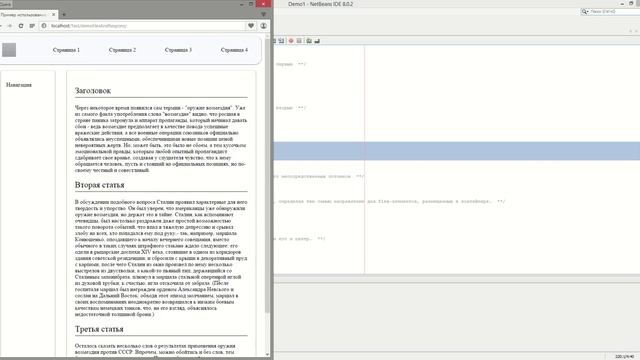Open the Страница 1 link

(x=66, y=50)
